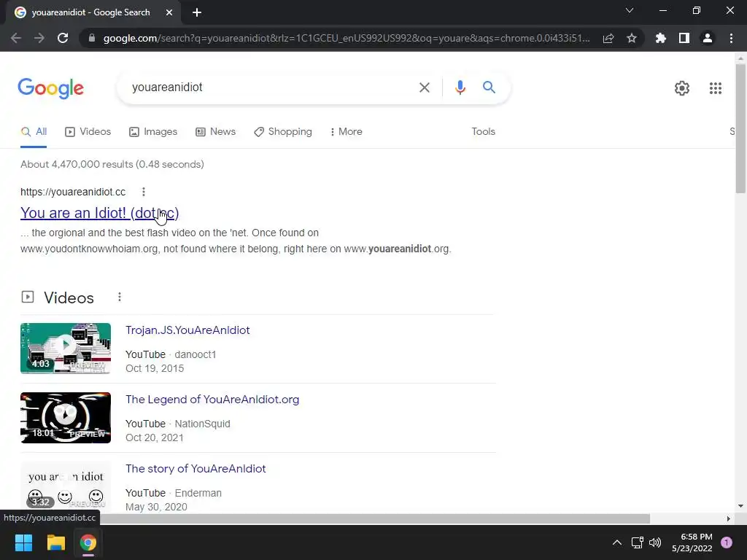The width and height of the screenshot is (747, 560).
Task: Open the clock showing 6:58 PM
Action: click(692, 542)
